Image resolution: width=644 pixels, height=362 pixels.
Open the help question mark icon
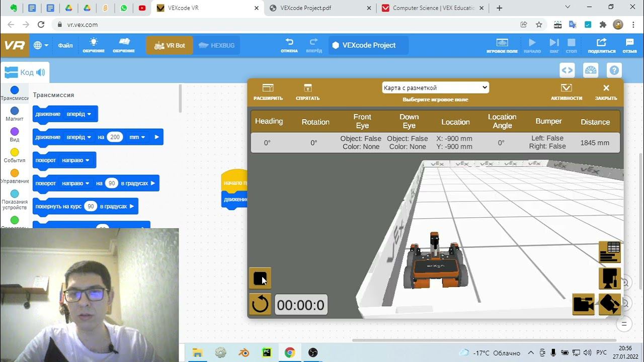[614, 70]
